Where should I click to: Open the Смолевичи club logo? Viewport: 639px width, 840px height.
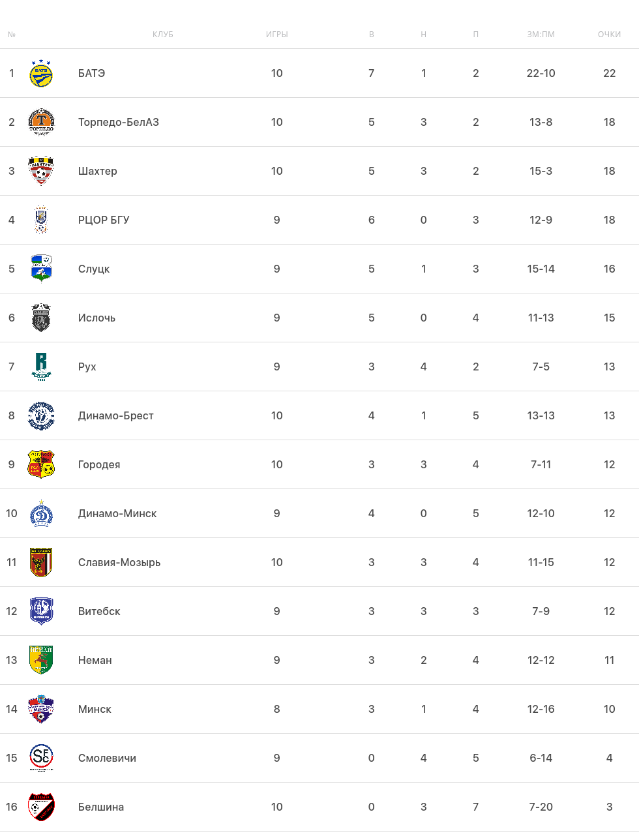pos(41,758)
